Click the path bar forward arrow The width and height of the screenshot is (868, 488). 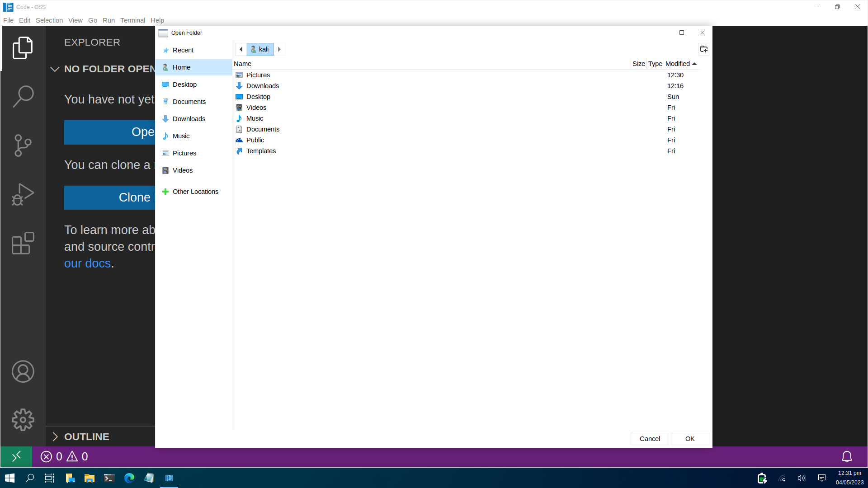(x=279, y=49)
